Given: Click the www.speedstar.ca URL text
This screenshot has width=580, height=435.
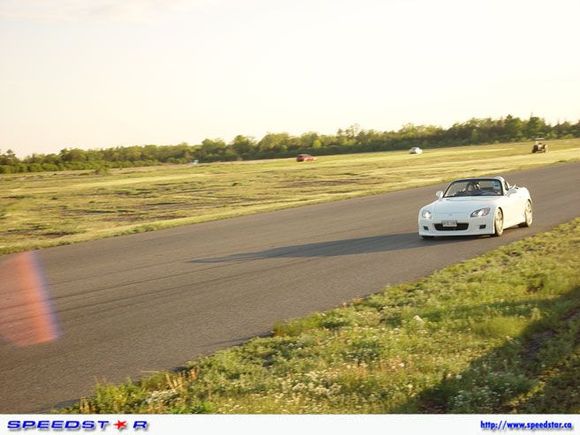Looking at the screenshot, I should (526, 425).
